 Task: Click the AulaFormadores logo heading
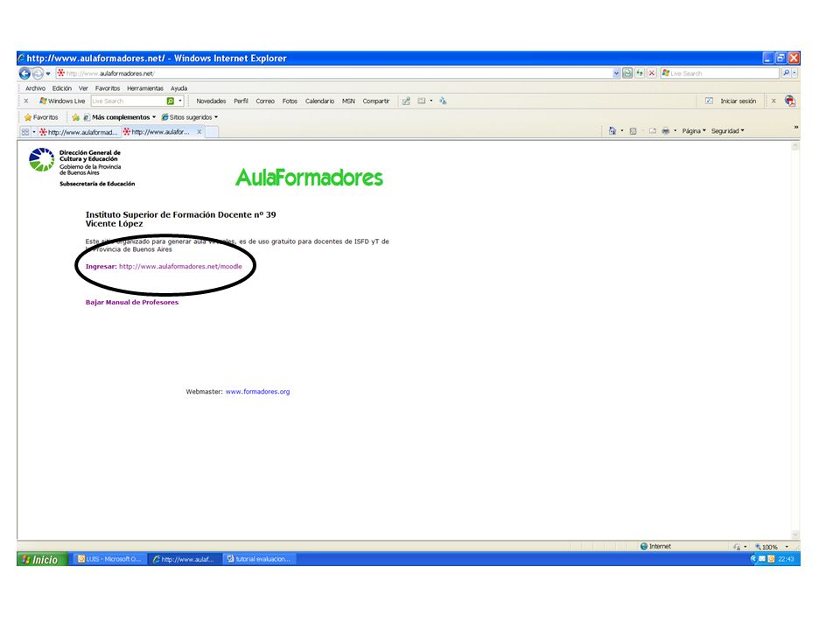(x=309, y=178)
